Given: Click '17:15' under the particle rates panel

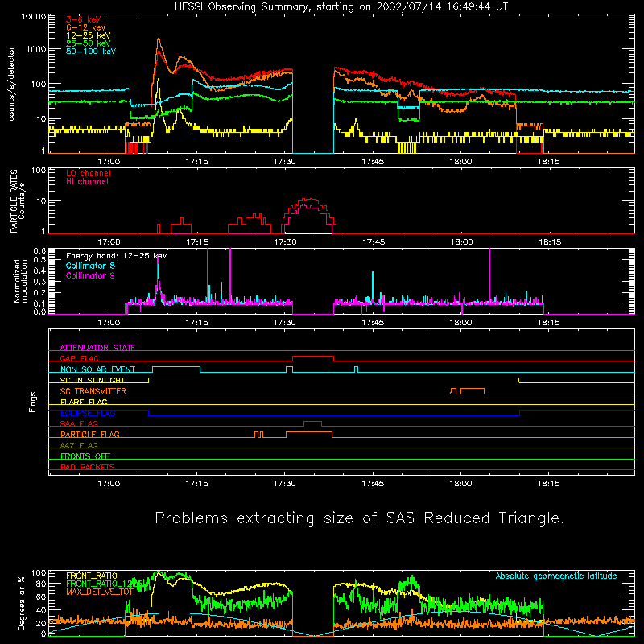Looking at the screenshot, I should point(197,242).
